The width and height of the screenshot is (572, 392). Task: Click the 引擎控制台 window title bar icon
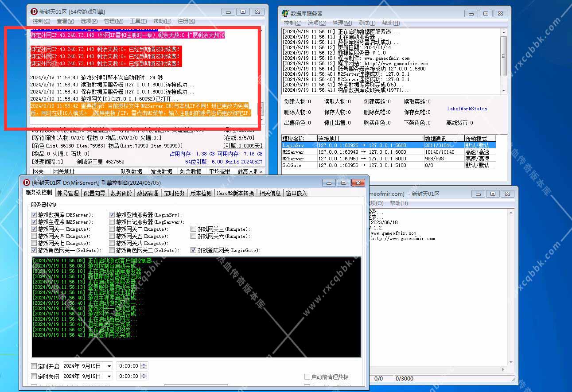[x=26, y=182]
